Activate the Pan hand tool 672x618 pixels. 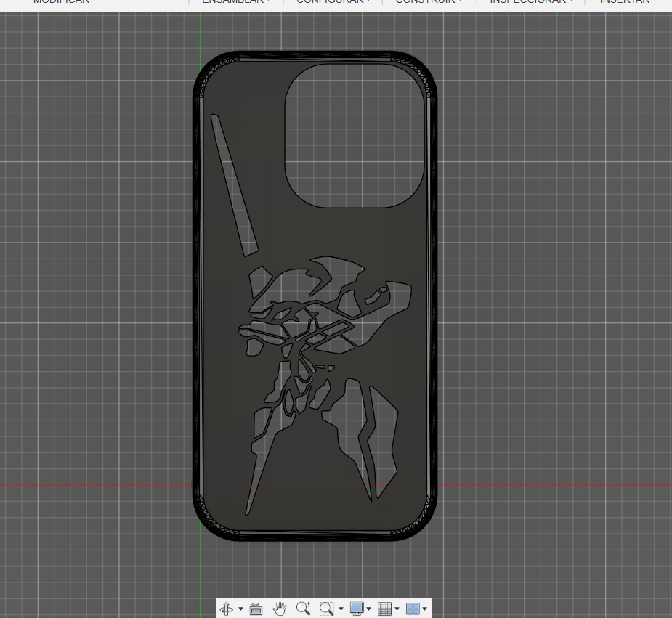click(x=280, y=609)
